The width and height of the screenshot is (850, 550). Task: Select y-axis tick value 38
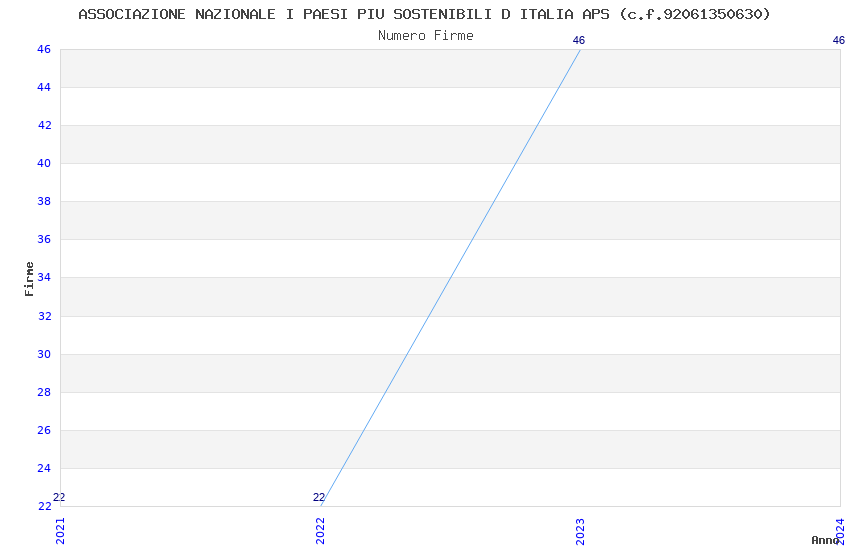[x=44, y=201]
